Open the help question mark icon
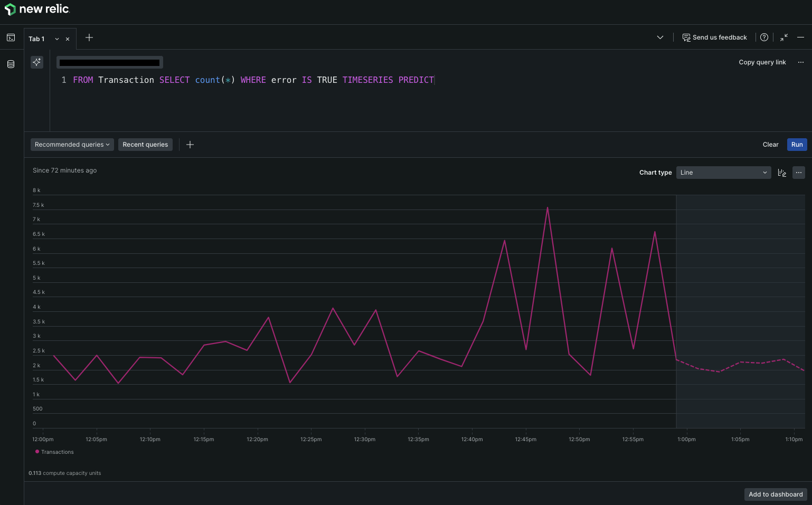 click(764, 37)
